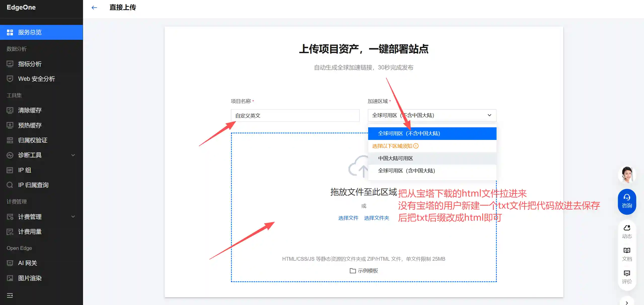Click the 计费管理 icon
The width and height of the screenshot is (644, 305).
pyautogui.click(x=10, y=217)
